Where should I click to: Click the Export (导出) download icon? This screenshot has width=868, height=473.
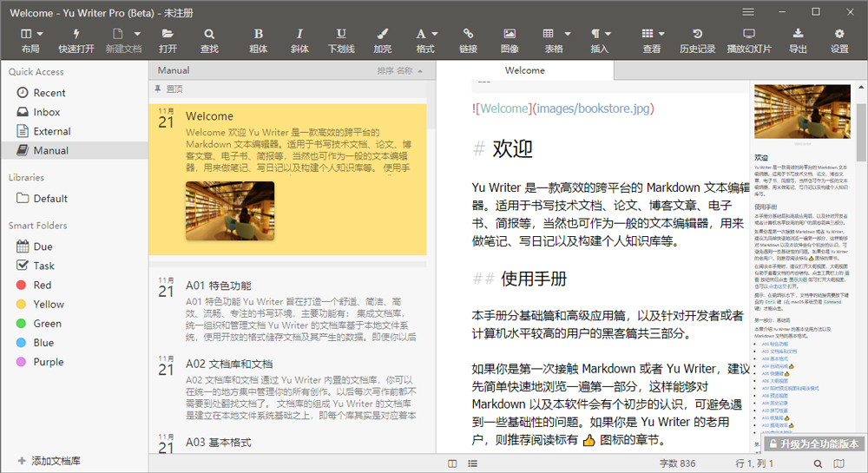[x=798, y=34]
